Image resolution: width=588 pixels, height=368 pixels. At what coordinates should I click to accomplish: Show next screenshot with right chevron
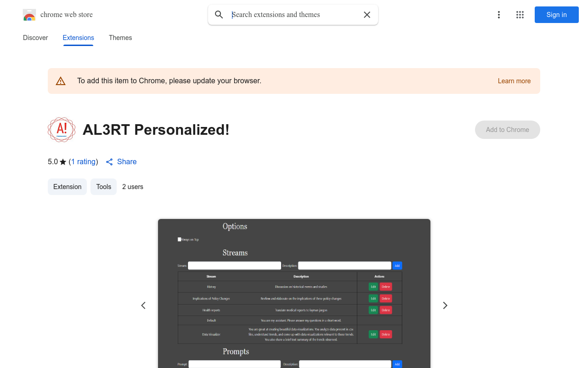coord(445,305)
